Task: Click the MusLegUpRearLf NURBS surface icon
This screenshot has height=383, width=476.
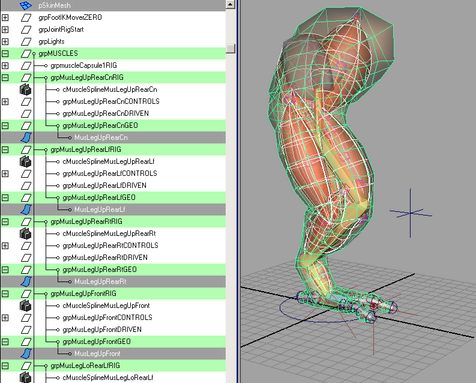Action: (26, 209)
